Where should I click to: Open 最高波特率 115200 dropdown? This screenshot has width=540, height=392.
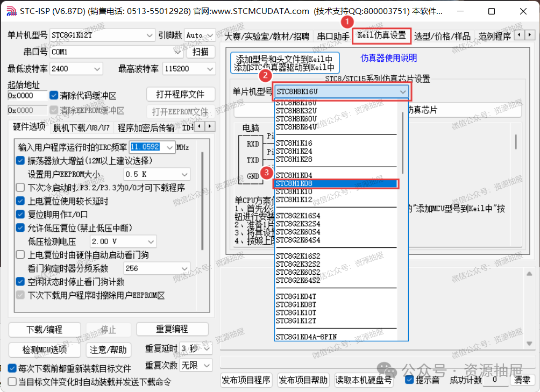tap(189, 69)
